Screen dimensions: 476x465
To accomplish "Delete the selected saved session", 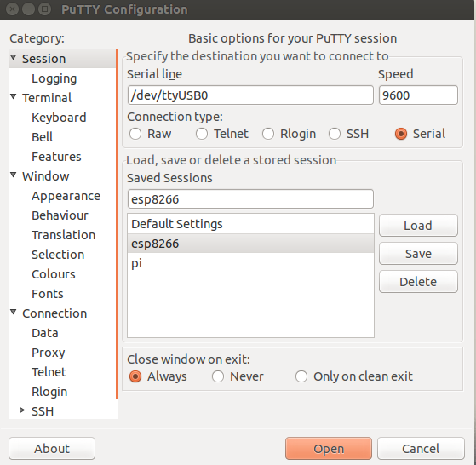I will (418, 282).
